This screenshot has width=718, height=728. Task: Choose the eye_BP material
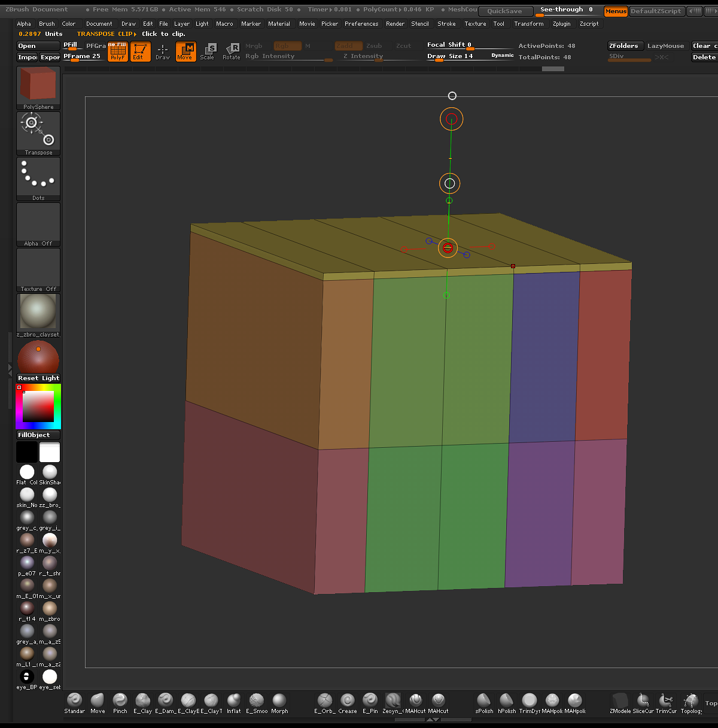pyautogui.click(x=27, y=680)
